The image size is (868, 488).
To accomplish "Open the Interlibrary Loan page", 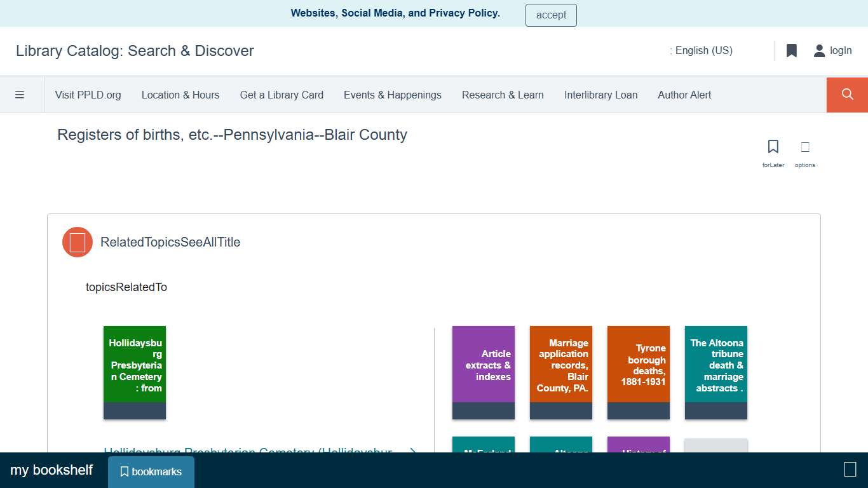I will (x=600, y=94).
